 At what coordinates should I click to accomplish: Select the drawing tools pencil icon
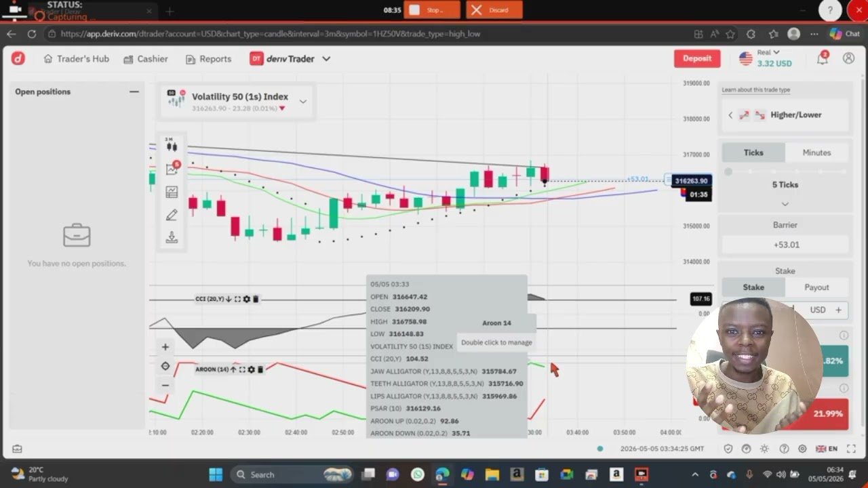[172, 215]
